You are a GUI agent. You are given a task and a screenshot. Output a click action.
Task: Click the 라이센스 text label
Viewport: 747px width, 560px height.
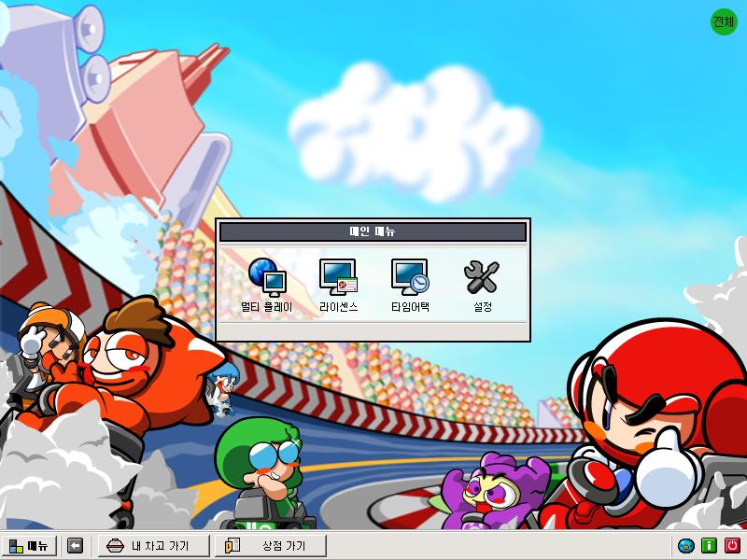338,306
